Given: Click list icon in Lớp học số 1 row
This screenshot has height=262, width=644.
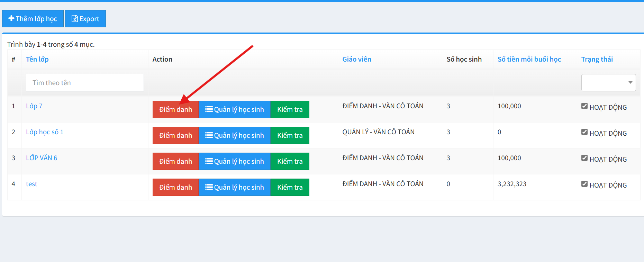Looking at the screenshot, I should click(209, 135).
